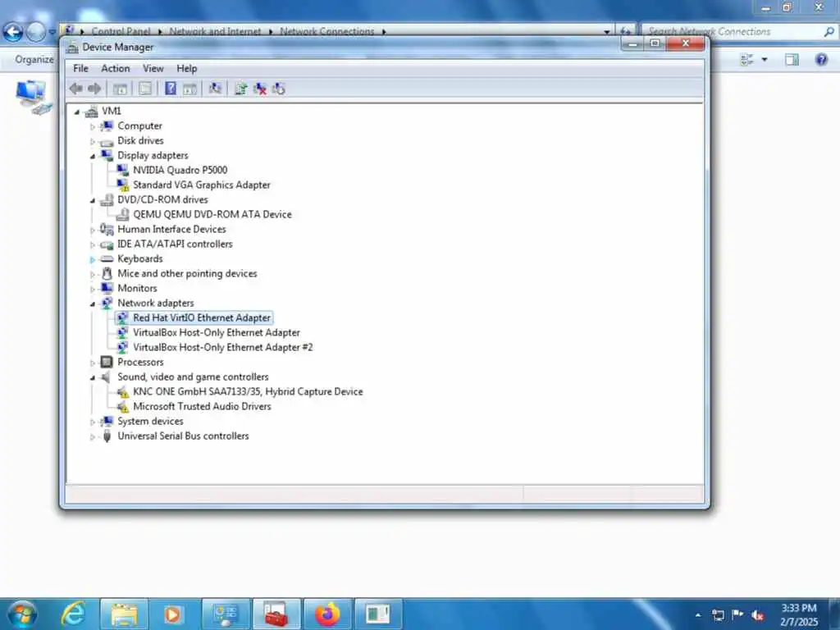Select KNC ONE GmbH SAA7133/35 Hybrid Capture Device
This screenshot has height=630, width=840.
tap(248, 391)
